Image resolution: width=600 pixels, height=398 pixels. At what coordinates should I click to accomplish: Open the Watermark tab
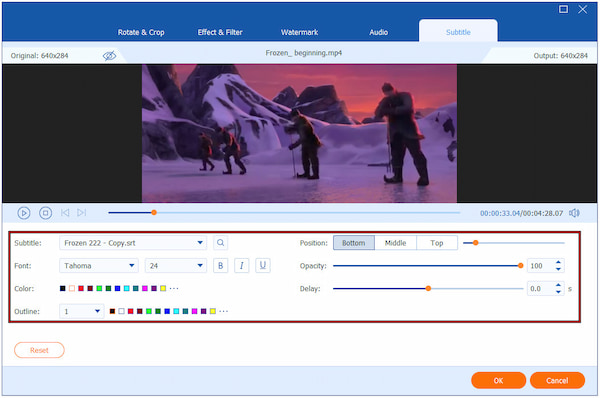pyautogui.click(x=300, y=32)
